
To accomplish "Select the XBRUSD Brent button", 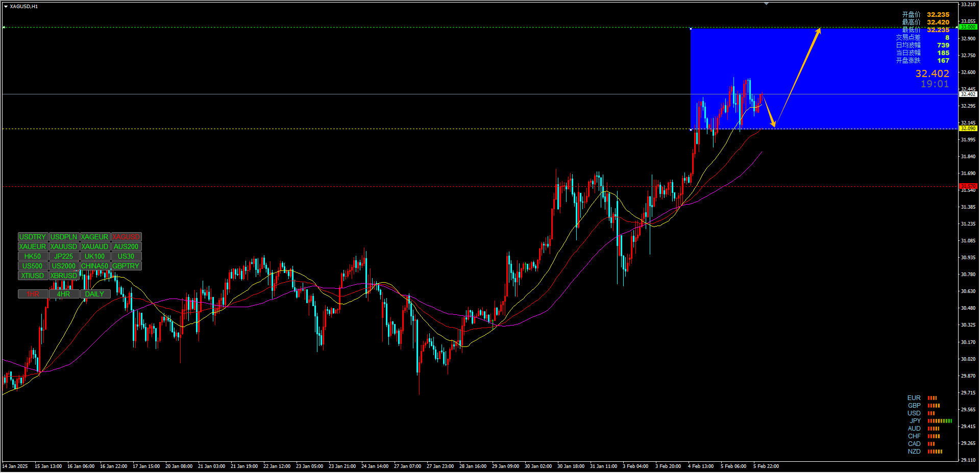I will pyautogui.click(x=64, y=276).
